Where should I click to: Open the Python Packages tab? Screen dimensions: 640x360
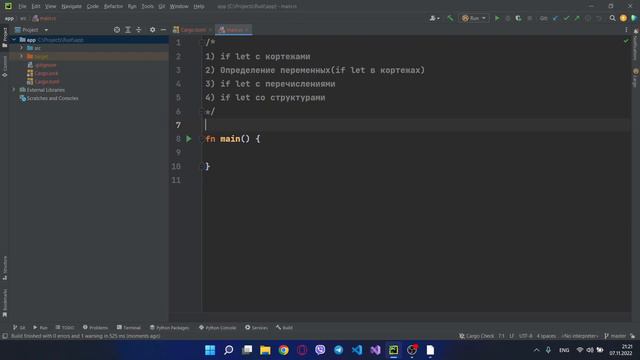(169, 328)
